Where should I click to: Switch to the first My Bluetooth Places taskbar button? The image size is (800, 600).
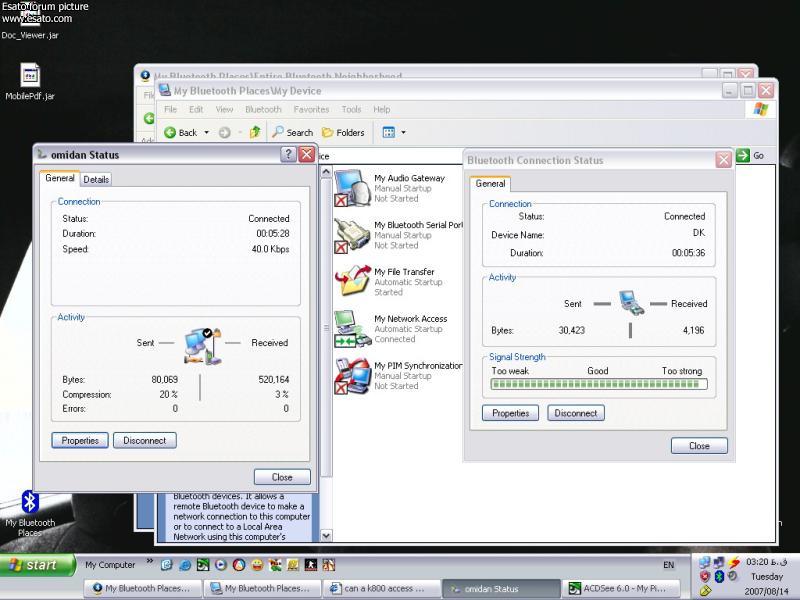(x=142, y=588)
